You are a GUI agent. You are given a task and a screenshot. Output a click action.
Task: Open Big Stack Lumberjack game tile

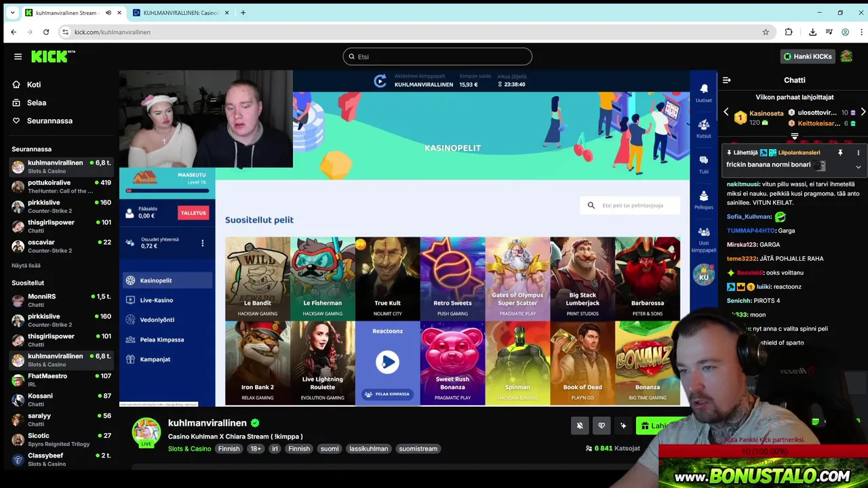[x=583, y=278]
